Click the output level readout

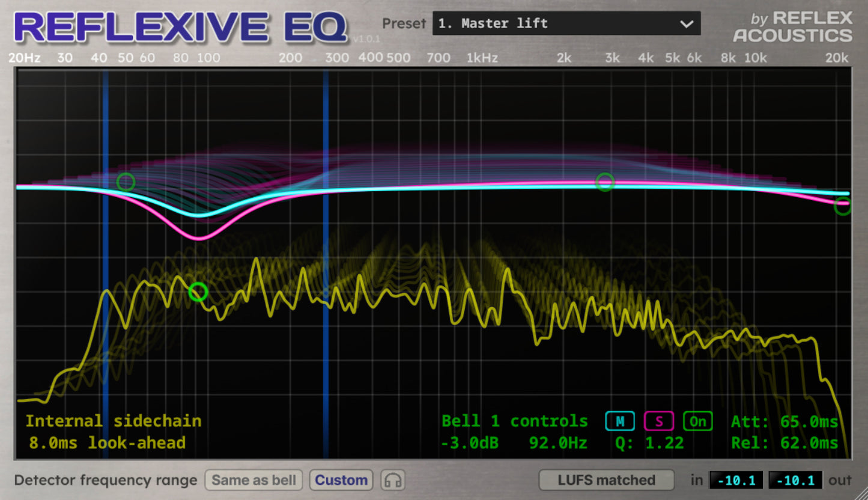coord(796,480)
